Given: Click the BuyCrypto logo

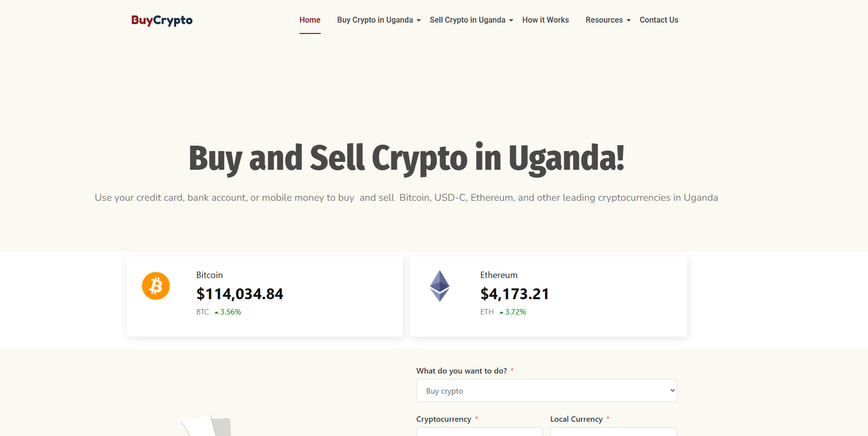Looking at the screenshot, I should tap(162, 20).
